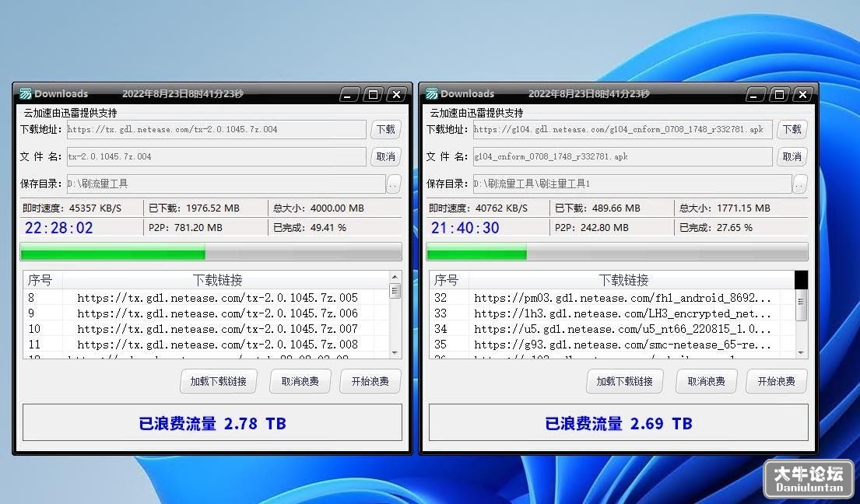The image size is (860, 504).
Task: Select row 9 with link tx-2.0.1045.7z.006
Action: pos(206,313)
